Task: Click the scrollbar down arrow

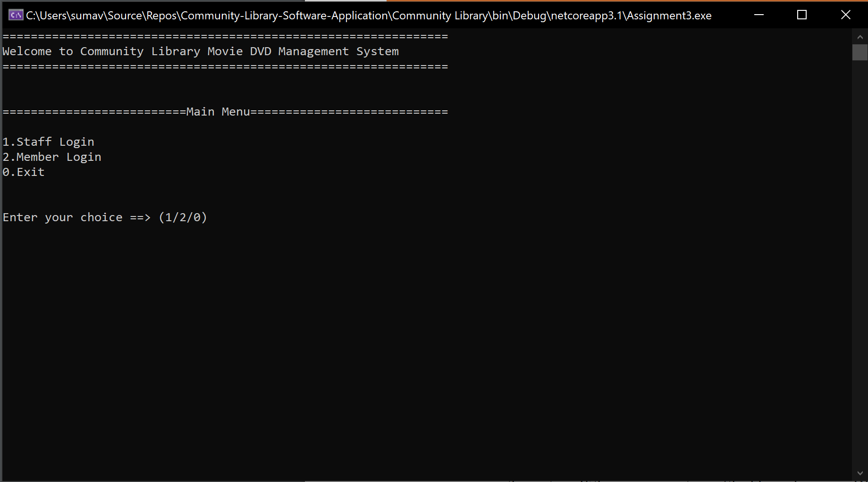Action: click(x=860, y=473)
